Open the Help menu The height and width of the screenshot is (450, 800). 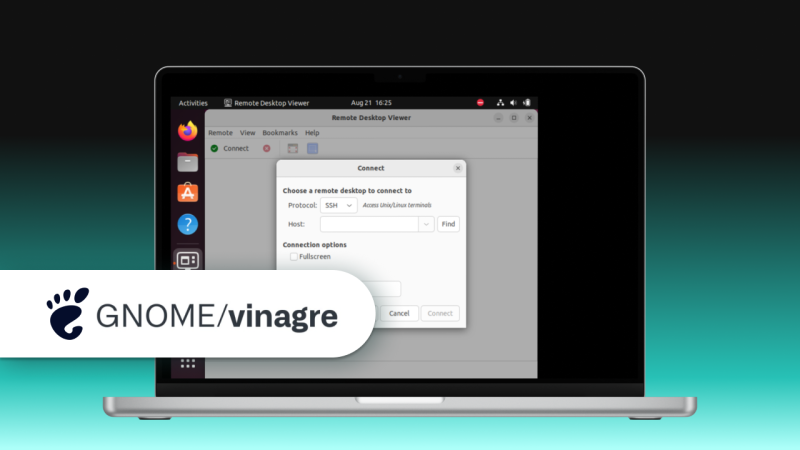click(312, 133)
